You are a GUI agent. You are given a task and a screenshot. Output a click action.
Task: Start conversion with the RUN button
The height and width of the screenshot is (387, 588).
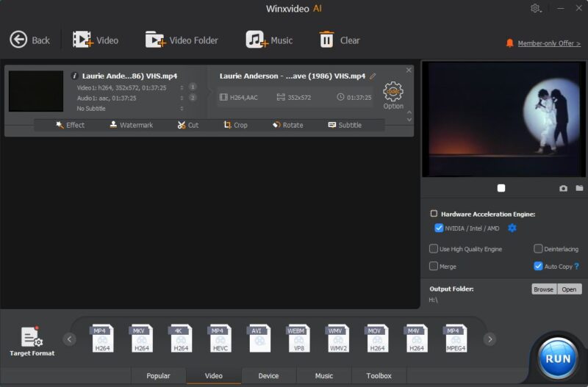pos(558,358)
